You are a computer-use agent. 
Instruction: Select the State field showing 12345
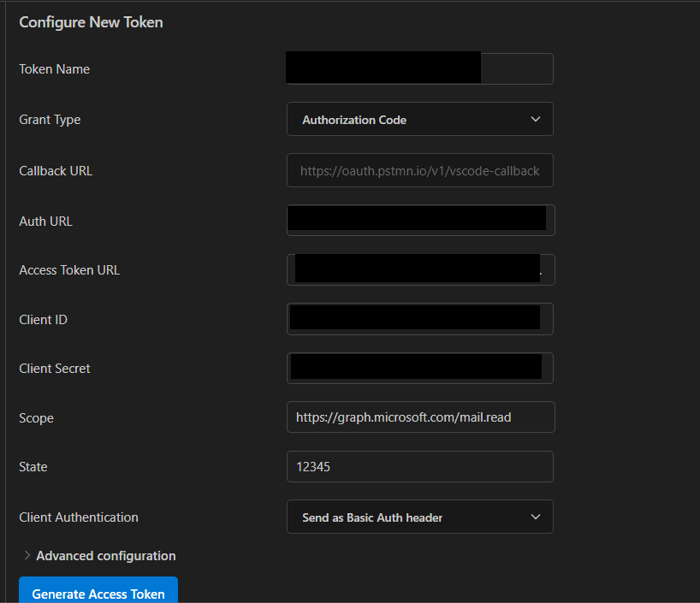419,466
